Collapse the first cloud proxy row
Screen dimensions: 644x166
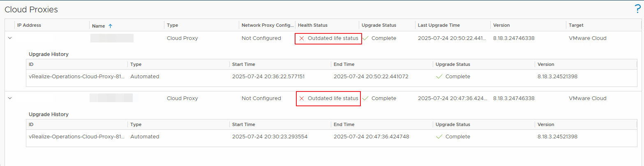(x=10, y=38)
